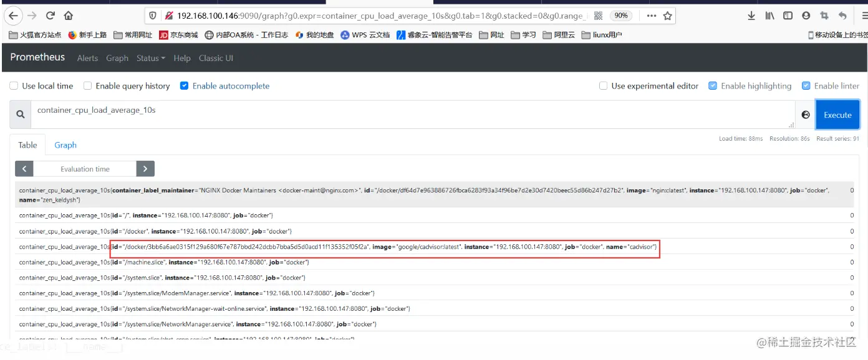Viewport: 868px width, 360px height.
Task: Click the undo arrow toolbar icon
Action: click(x=842, y=16)
